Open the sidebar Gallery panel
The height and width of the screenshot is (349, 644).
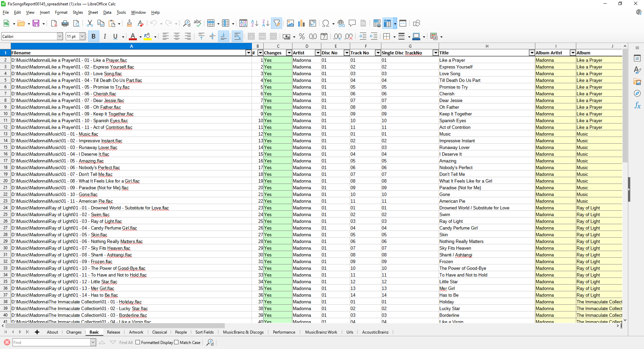[637, 82]
